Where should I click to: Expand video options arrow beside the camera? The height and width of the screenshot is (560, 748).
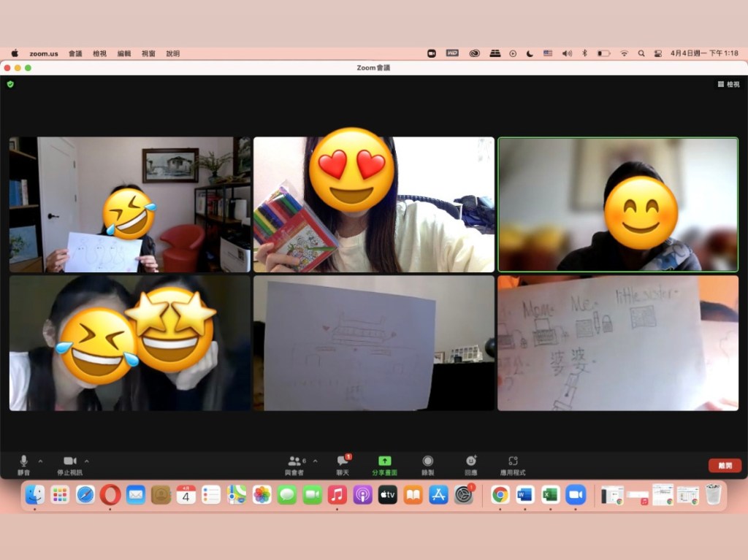(87, 461)
